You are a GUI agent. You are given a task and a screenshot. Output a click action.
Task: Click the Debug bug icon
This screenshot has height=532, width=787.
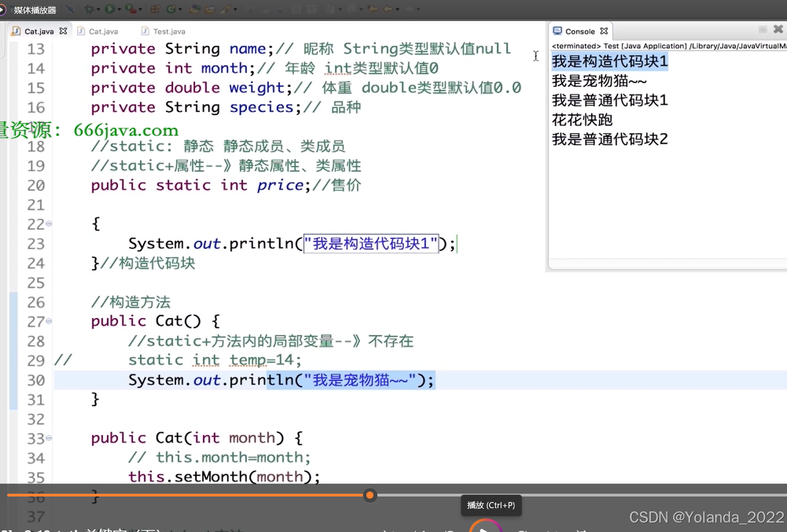[90, 9]
